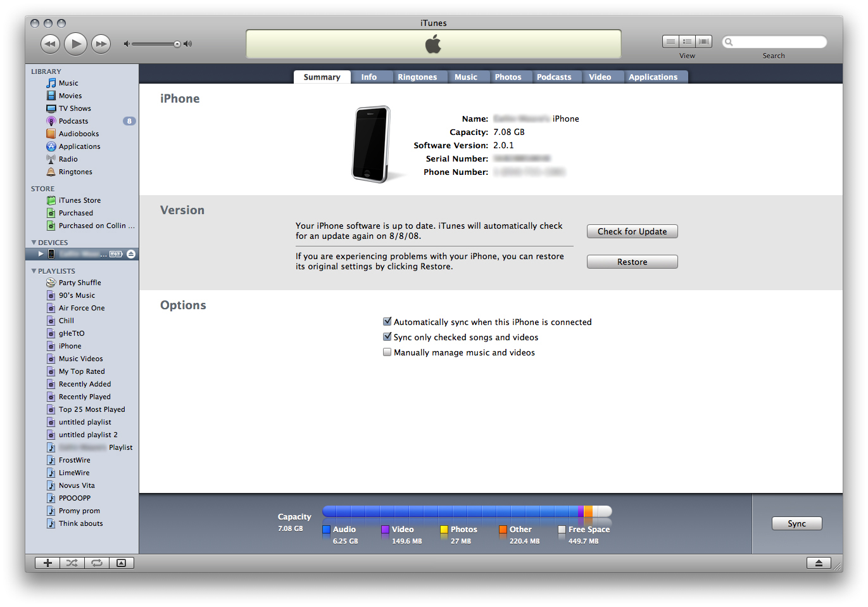Click the purple Video legend swatch

[x=385, y=530]
